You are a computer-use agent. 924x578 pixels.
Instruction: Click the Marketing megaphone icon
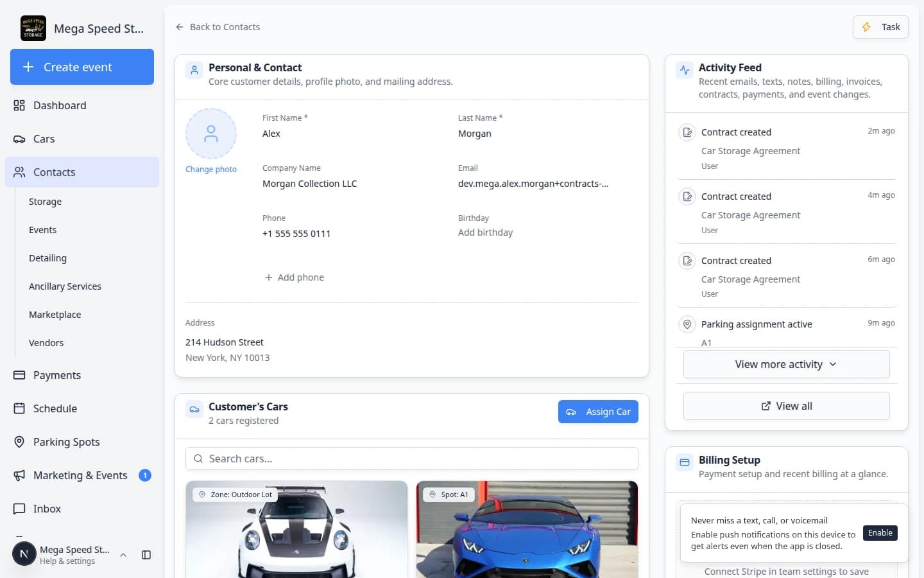[19, 475]
